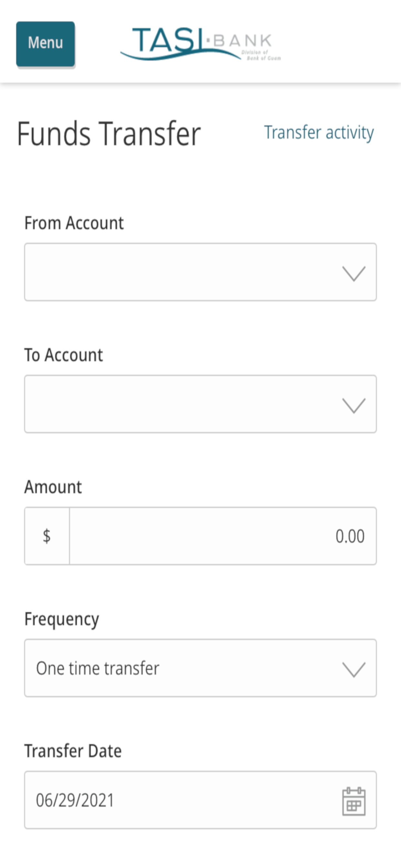Focus the Amount input field
The width and height of the screenshot is (401, 868).
pyautogui.click(x=223, y=536)
